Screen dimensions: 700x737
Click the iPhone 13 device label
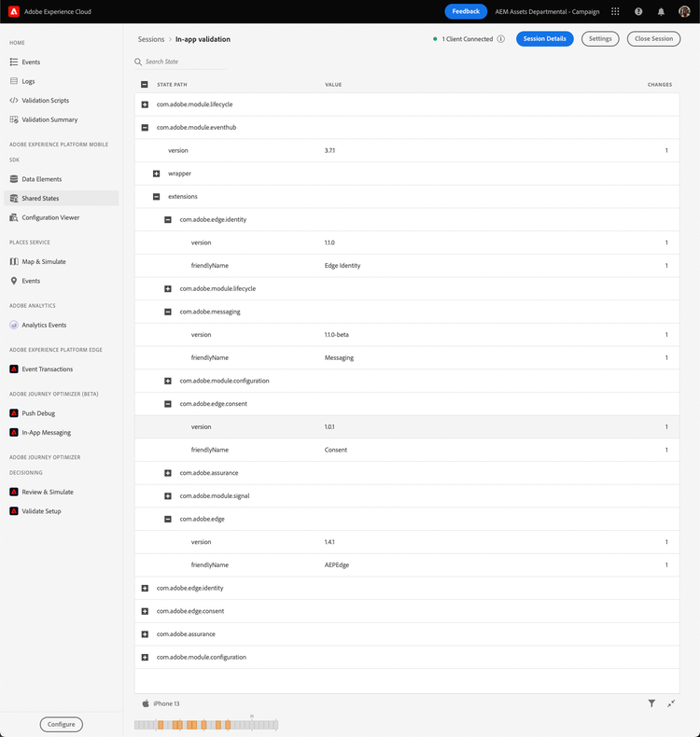pos(166,703)
